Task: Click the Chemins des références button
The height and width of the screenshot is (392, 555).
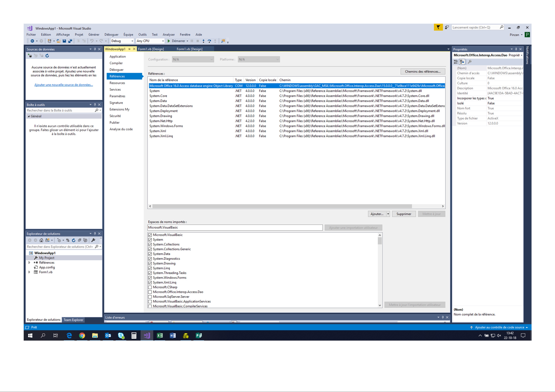Action: pyautogui.click(x=423, y=71)
